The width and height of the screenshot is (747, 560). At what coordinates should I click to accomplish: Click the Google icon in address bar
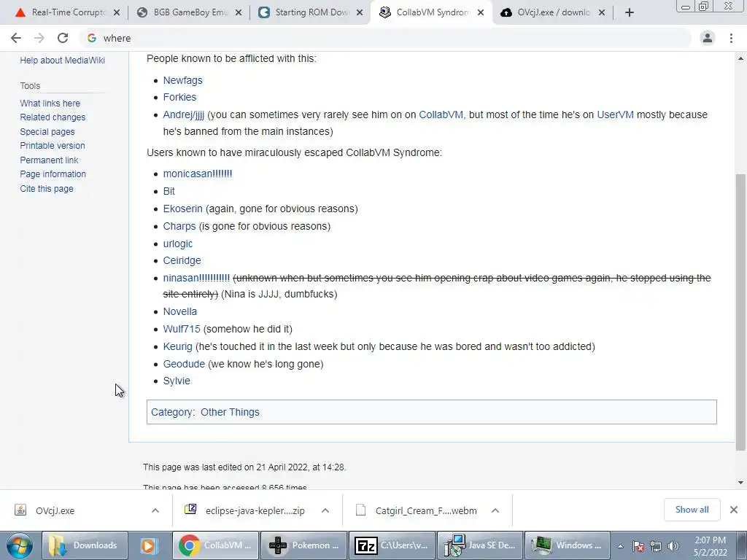point(92,38)
